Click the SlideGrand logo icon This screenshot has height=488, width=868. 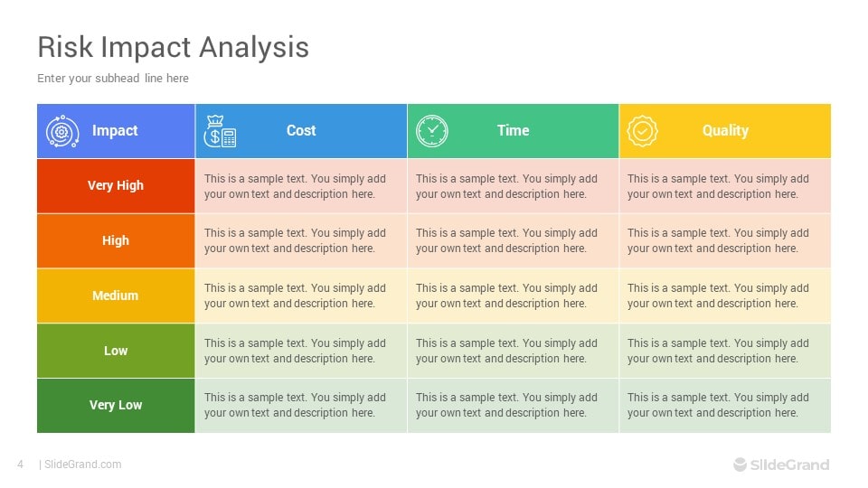click(741, 465)
